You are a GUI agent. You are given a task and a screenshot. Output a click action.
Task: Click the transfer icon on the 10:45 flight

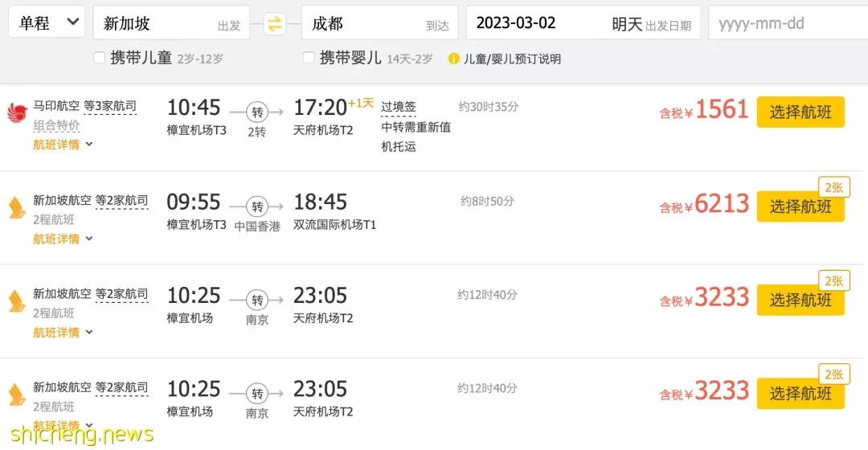coord(257,112)
